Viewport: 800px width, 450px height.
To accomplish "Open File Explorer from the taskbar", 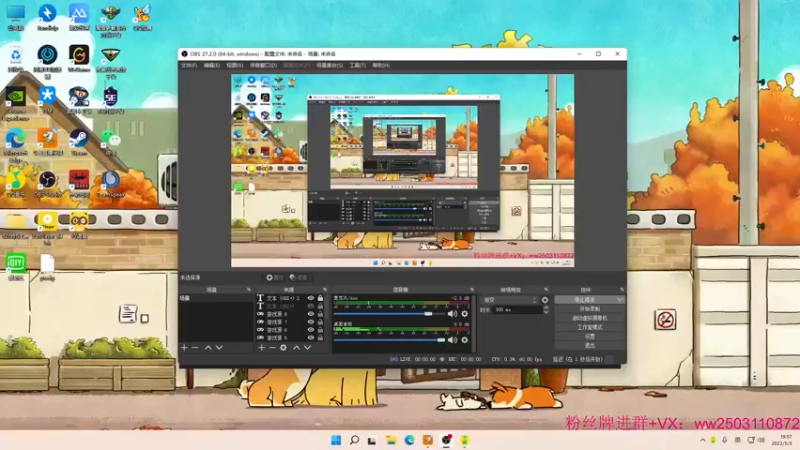I will click(x=391, y=440).
